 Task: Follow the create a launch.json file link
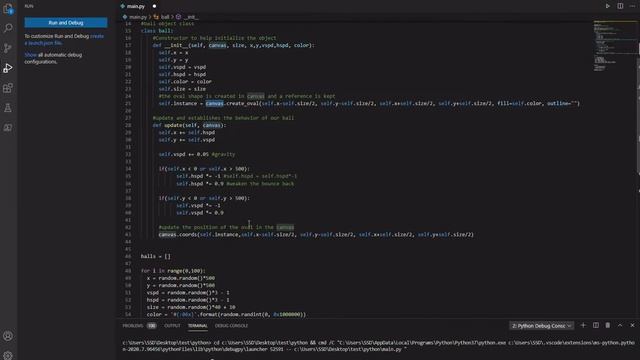coord(64,39)
